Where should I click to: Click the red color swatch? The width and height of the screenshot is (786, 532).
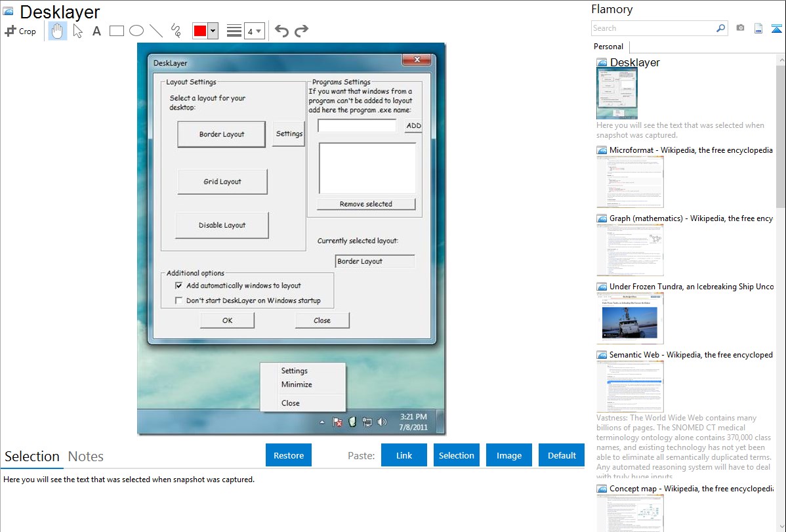click(200, 31)
